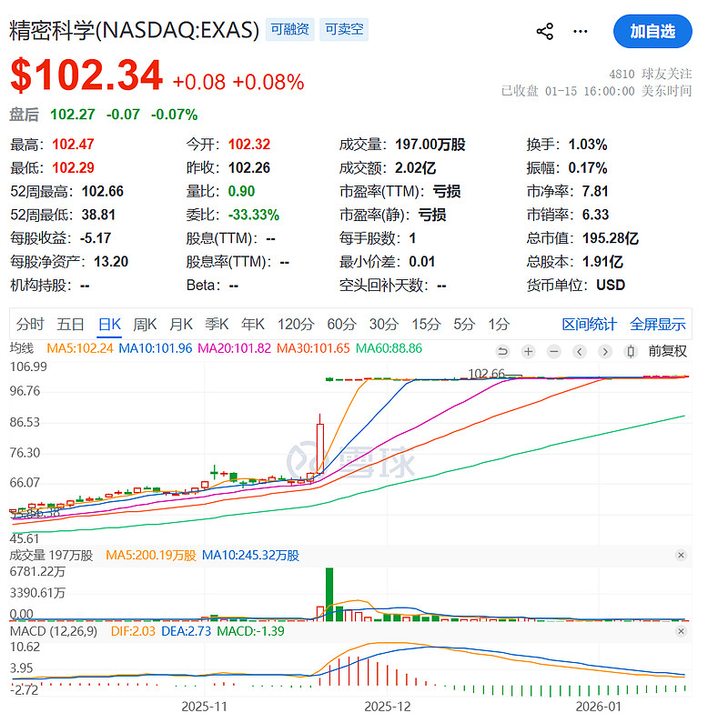Click the DIF:2.03 value label
This screenshot has width=728, height=723.
133,631
